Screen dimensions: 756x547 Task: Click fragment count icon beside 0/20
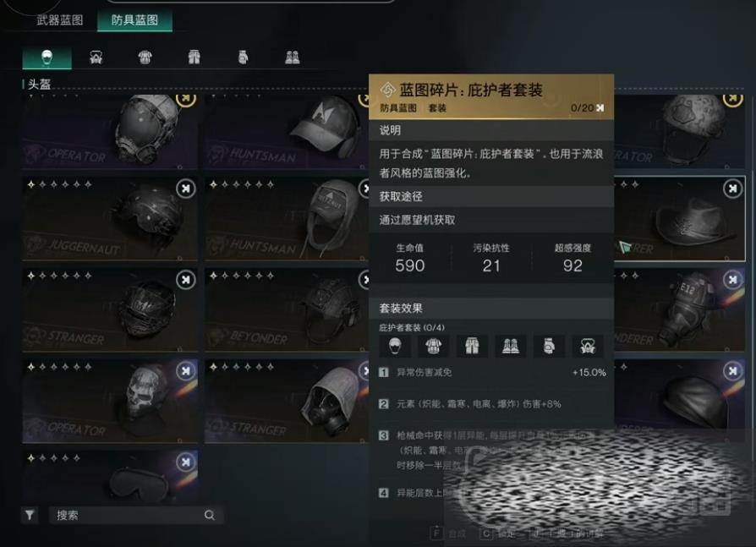tap(600, 108)
